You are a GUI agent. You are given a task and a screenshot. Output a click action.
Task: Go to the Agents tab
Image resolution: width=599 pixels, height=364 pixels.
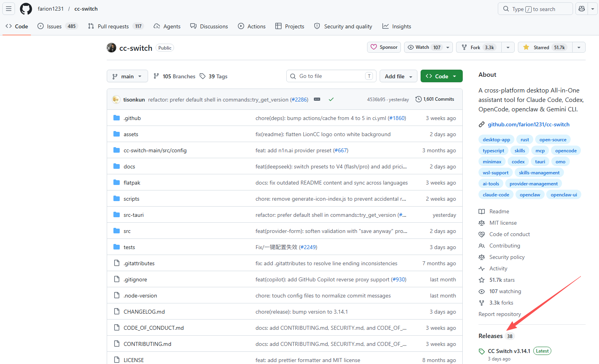coord(167,26)
